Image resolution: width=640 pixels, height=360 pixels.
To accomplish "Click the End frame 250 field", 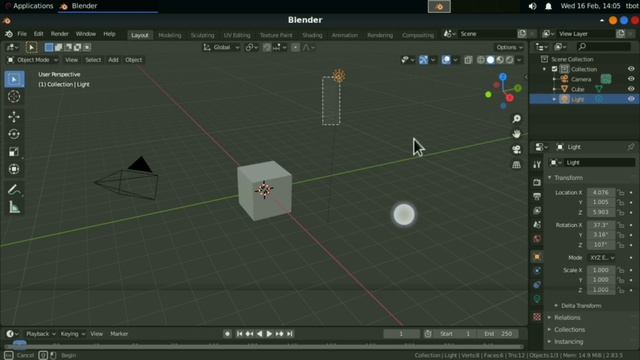I will click(x=498, y=334).
